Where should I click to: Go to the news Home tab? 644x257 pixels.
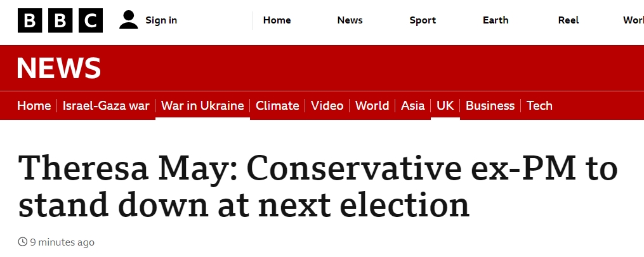(x=34, y=106)
